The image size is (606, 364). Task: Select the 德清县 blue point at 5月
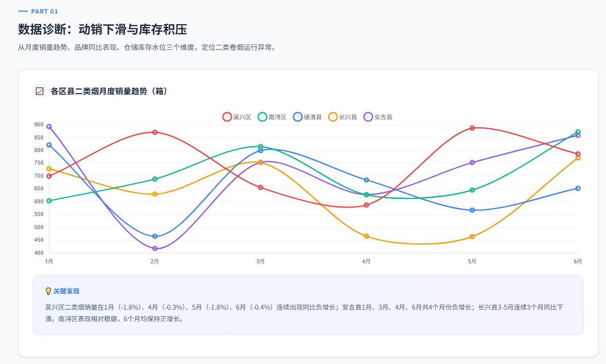coord(472,210)
